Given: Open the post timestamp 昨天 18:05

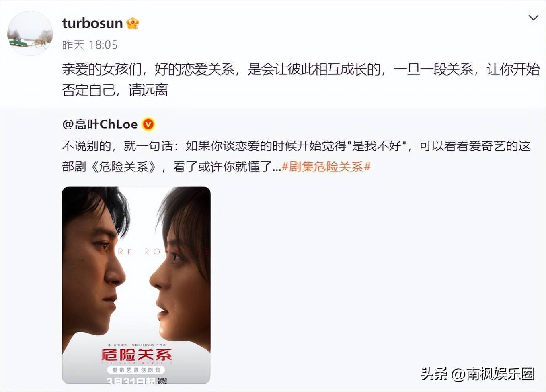Looking at the screenshot, I should click(90, 45).
